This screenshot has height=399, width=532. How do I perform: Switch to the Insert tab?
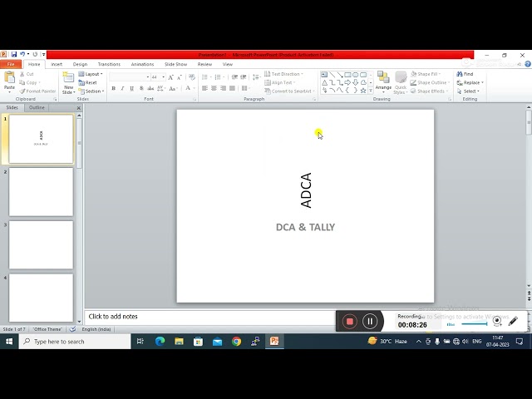57,64
